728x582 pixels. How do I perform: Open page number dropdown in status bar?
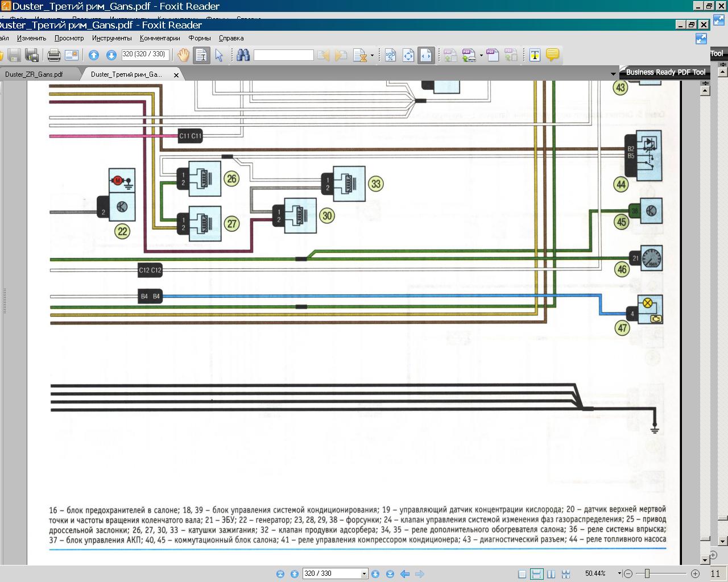364,574
